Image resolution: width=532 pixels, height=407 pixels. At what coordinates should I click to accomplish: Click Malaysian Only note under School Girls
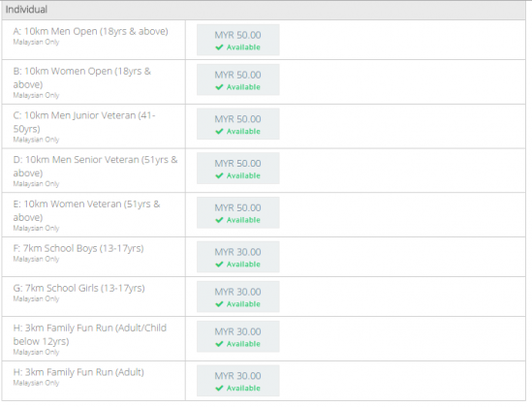pos(36,298)
